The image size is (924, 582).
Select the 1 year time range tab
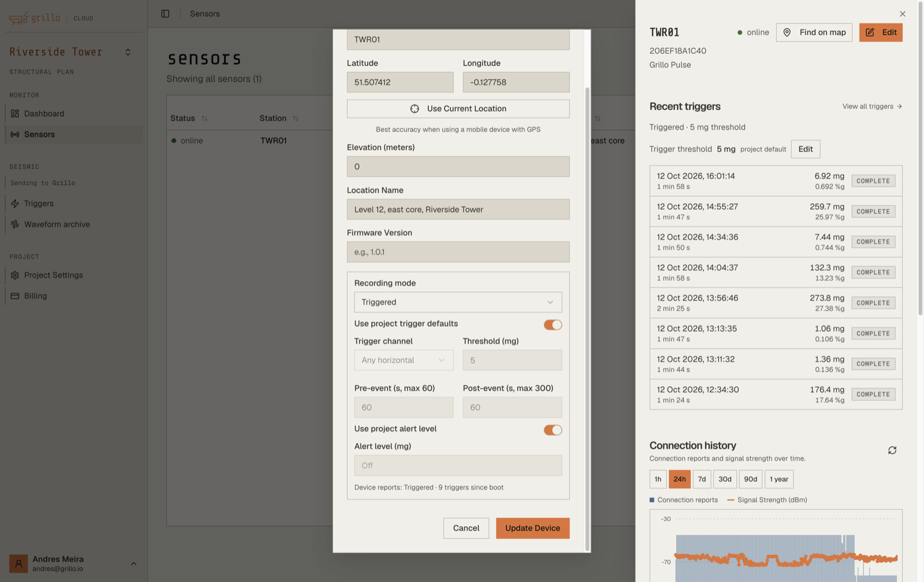[779, 479]
